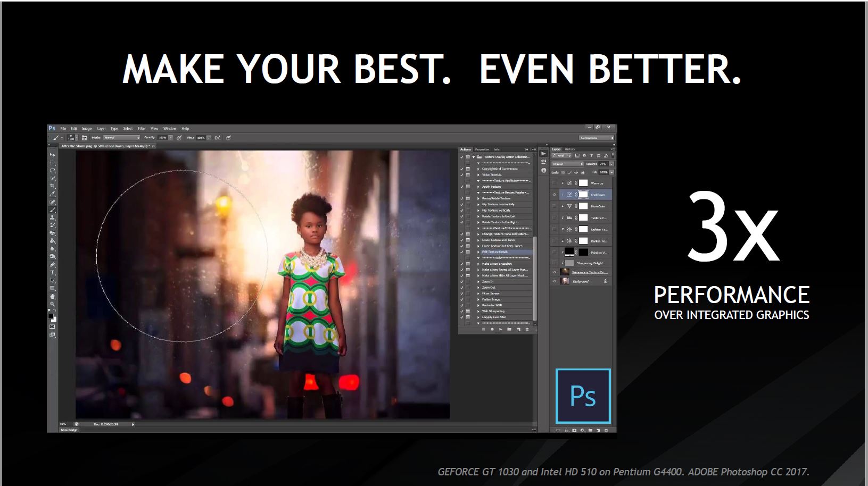Open the Filter menu
868x486 pixels.
pos(142,129)
